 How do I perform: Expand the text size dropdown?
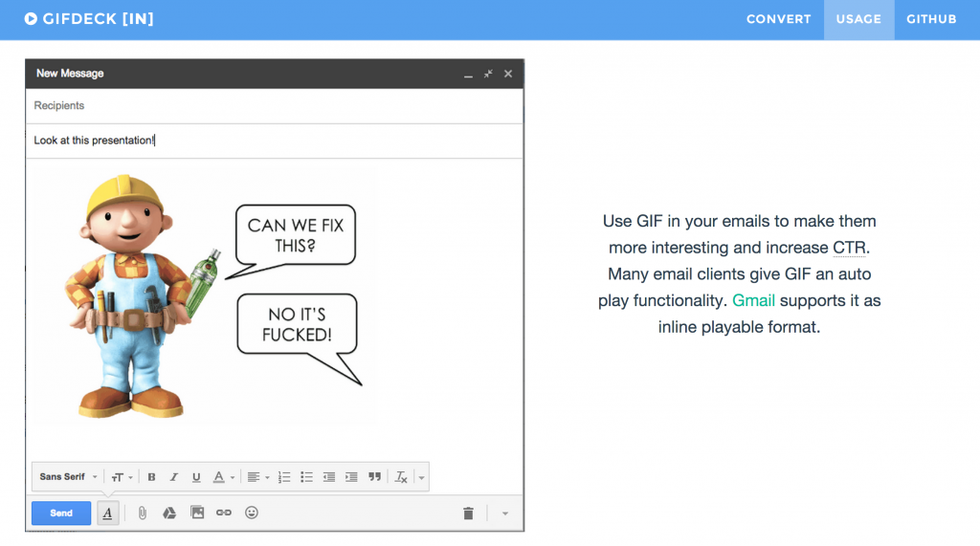tap(122, 477)
